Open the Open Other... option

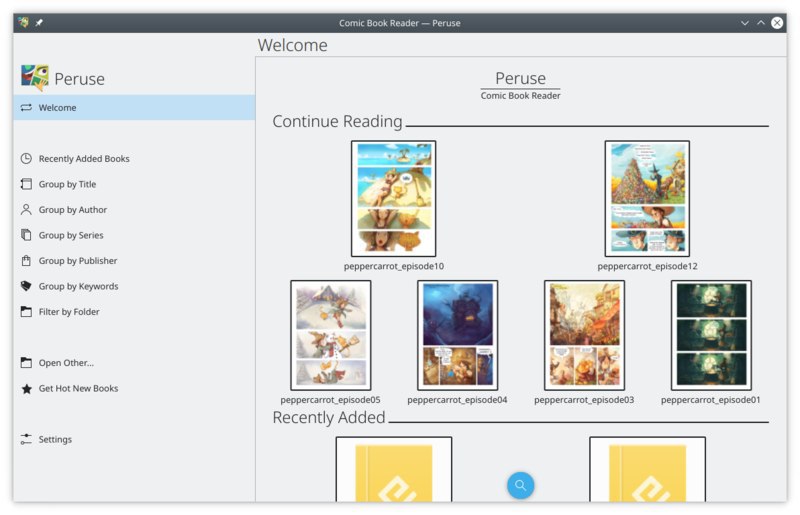coord(134,363)
